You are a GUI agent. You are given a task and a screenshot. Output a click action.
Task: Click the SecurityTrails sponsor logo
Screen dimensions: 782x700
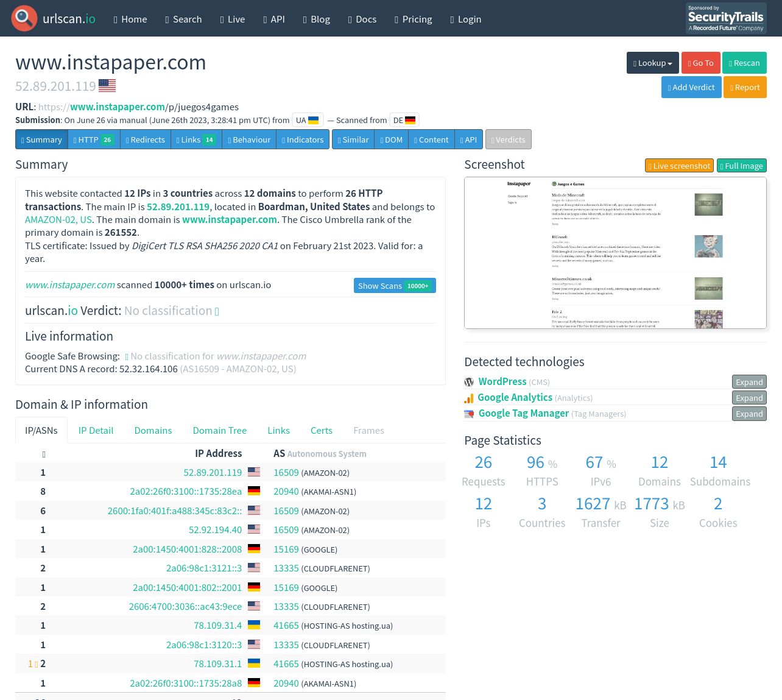tap(726, 18)
